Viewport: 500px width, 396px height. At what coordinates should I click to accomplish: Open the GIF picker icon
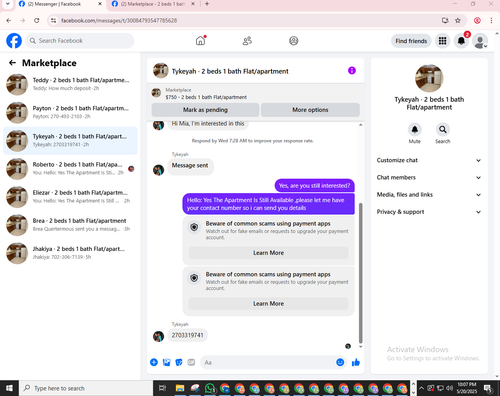(x=191, y=362)
